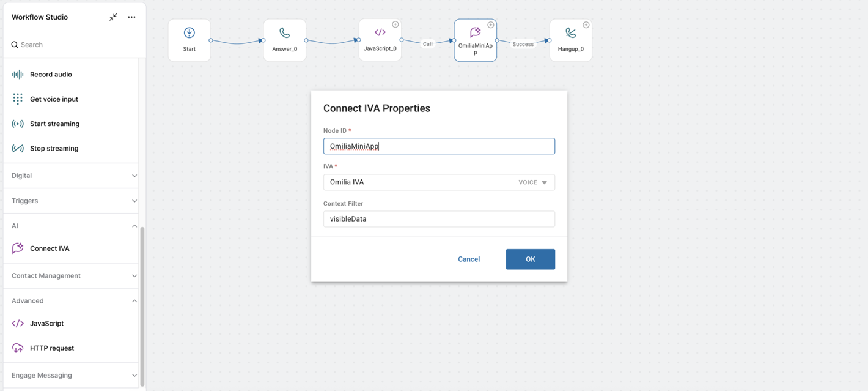The height and width of the screenshot is (391, 868).
Task: Open the Workflow Studio more options menu
Action: pyautogui.click(x=131, y=17)
